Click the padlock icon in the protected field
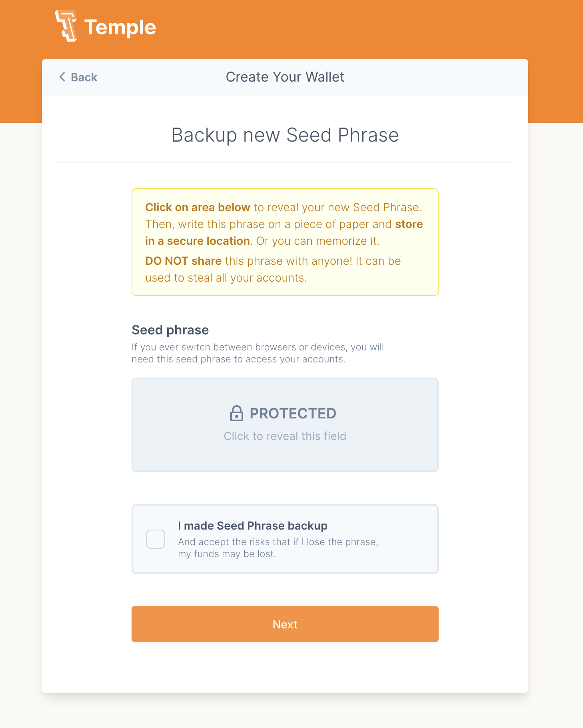 coord(237,413)
